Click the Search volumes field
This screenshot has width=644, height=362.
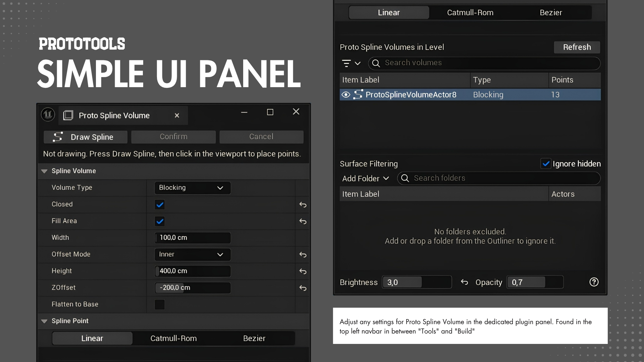point(484,63)
